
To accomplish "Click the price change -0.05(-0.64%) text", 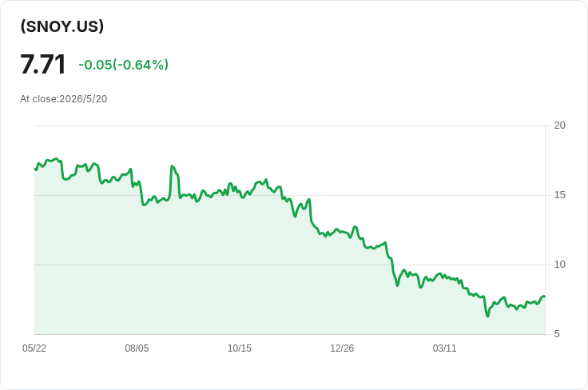I will coord(123,65).
